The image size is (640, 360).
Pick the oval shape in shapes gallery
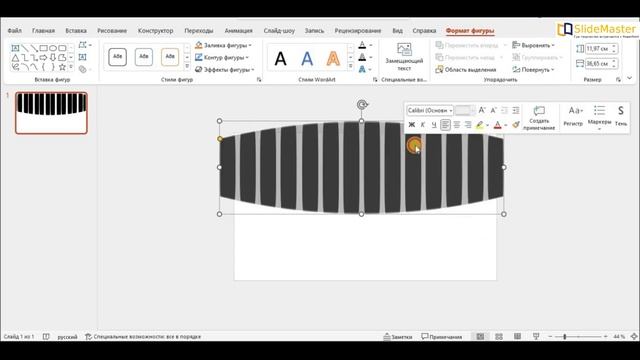[x=53, y=48]
